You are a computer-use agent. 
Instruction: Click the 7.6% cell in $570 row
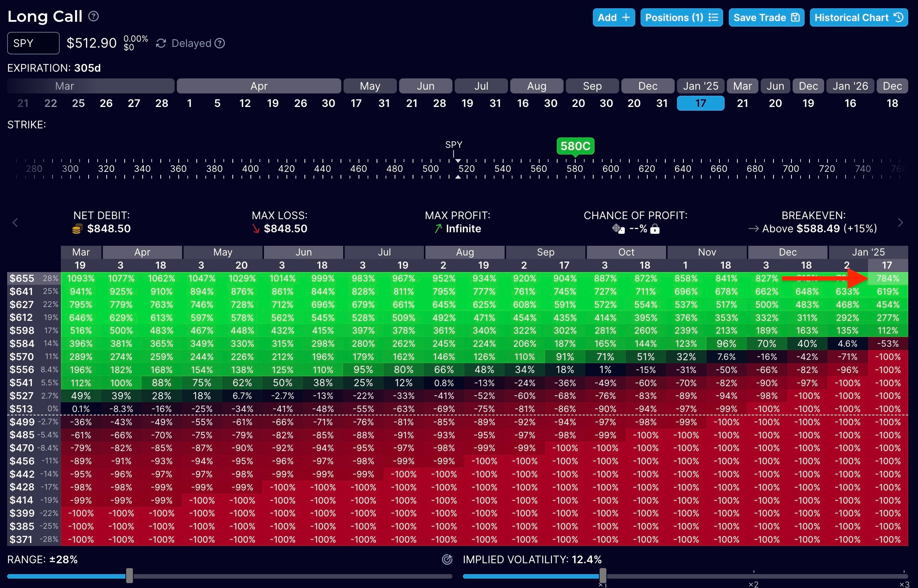(x=726, y=356)
